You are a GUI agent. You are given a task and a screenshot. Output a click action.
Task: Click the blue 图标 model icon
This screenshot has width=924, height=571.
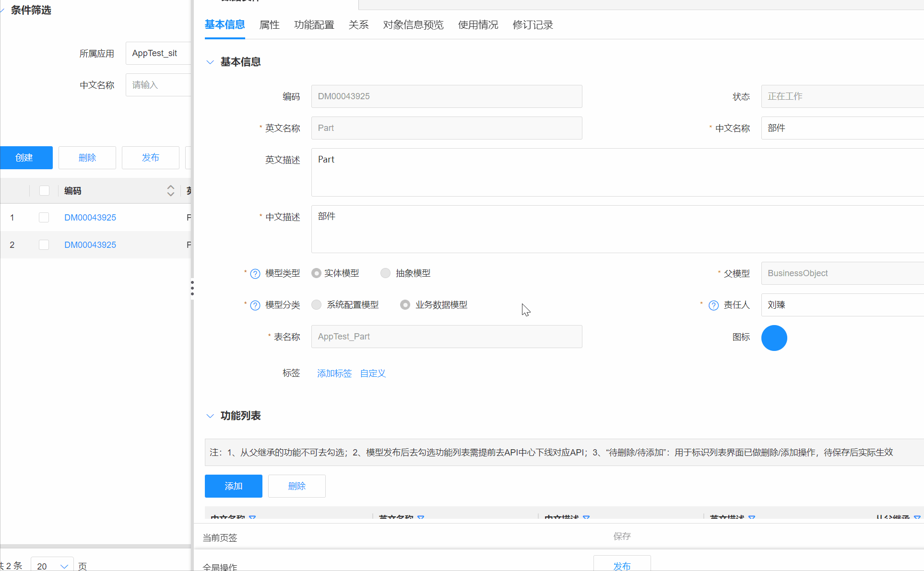(774, 338)
